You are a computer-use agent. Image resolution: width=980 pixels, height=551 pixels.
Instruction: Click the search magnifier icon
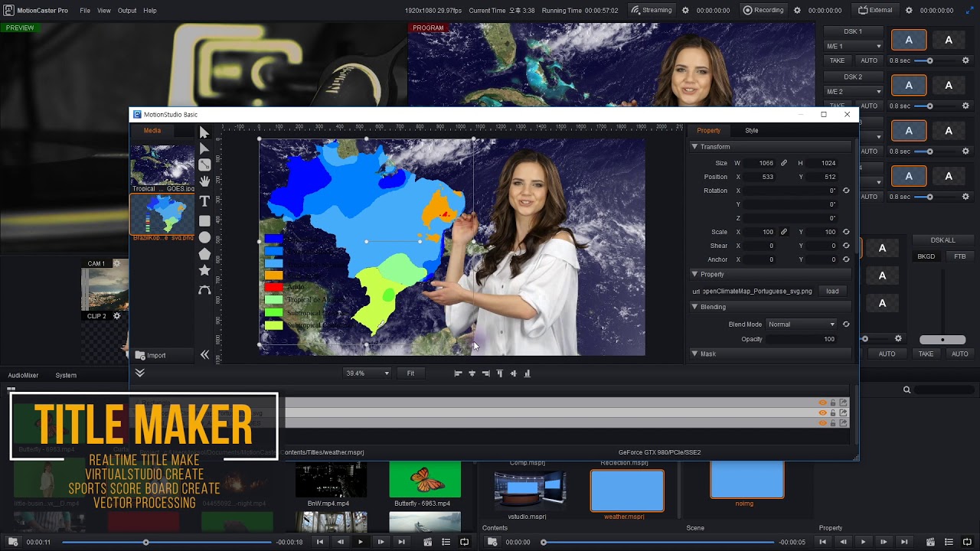[x=906, y=390]
